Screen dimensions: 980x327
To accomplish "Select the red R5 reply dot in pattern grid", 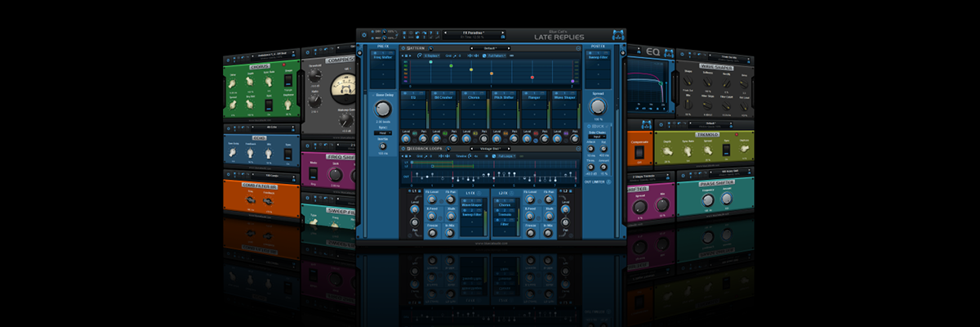I will pyautogui.click(x=532, y=78).
